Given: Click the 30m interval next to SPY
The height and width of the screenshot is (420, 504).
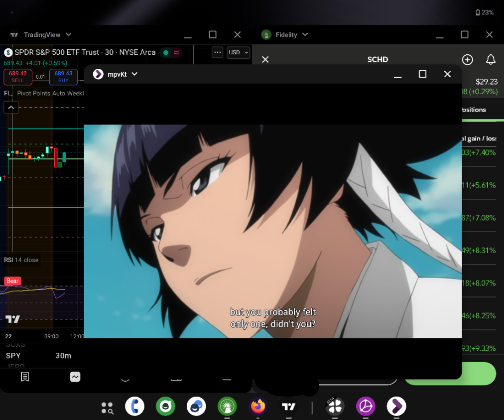Looking at the screenshot, I should 63,356.
